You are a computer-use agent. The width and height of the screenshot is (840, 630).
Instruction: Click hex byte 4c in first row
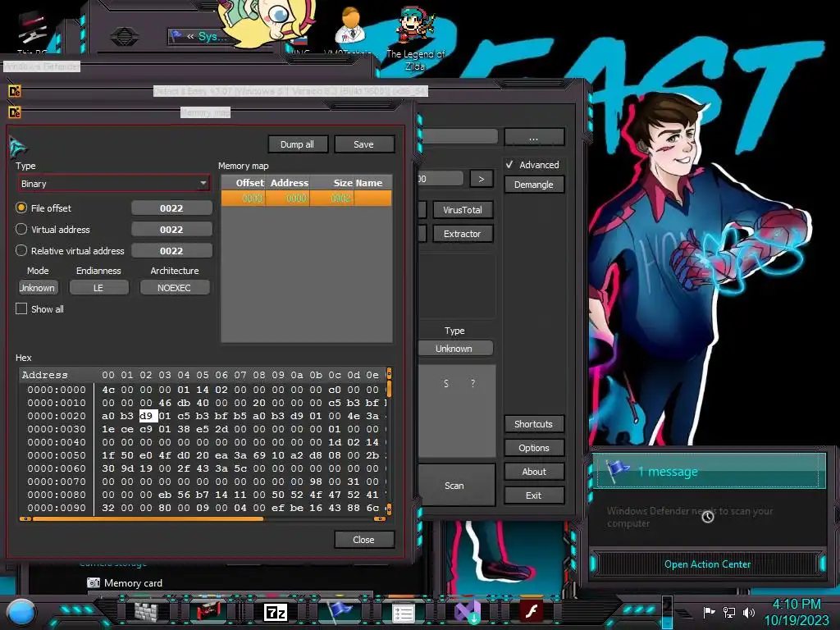point(108,390)
